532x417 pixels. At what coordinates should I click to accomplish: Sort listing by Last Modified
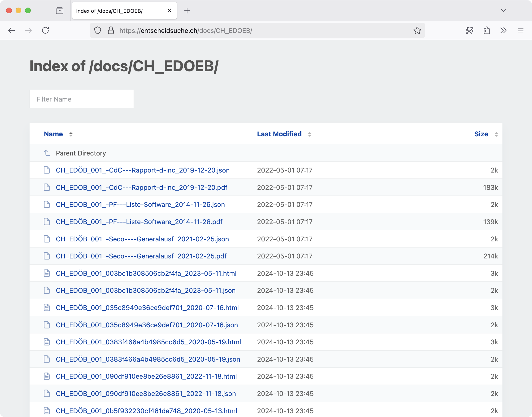click(x=279, y=134)
